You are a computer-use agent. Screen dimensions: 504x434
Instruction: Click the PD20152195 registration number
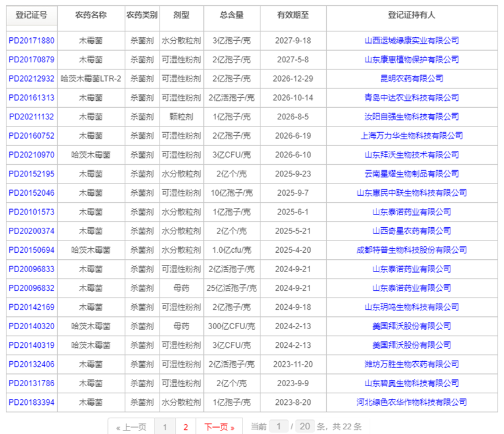tap(31, 174)
